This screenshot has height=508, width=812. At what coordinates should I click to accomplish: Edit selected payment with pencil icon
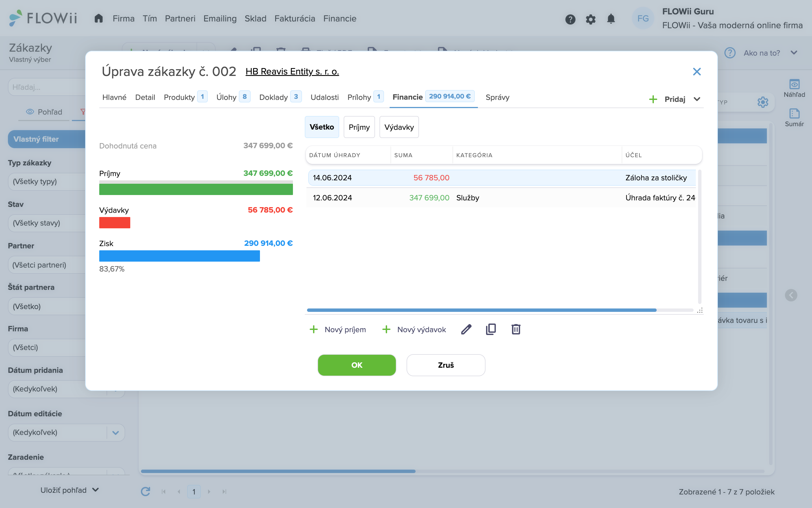click(466, 329)
